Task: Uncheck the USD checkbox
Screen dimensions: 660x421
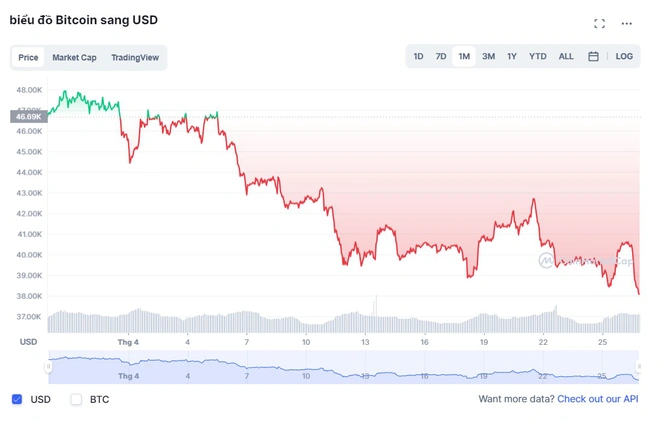Action: pos(17,399)
